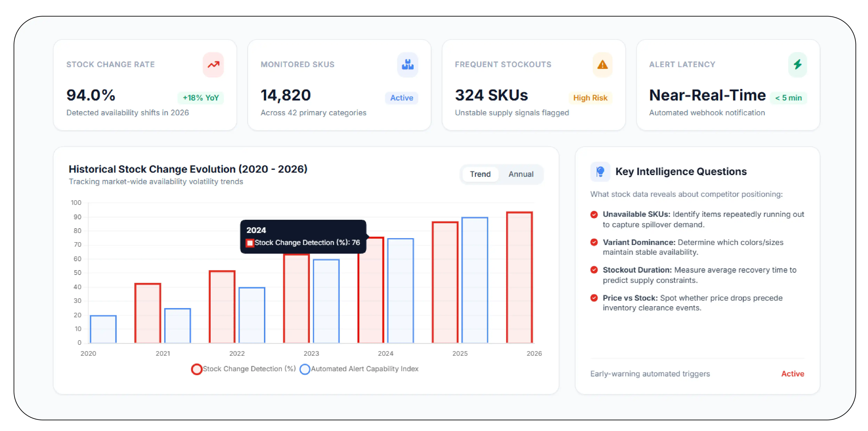Switch chart to Annual view
This screenshot has width=868, height=431.
click(x=521, y=174)
